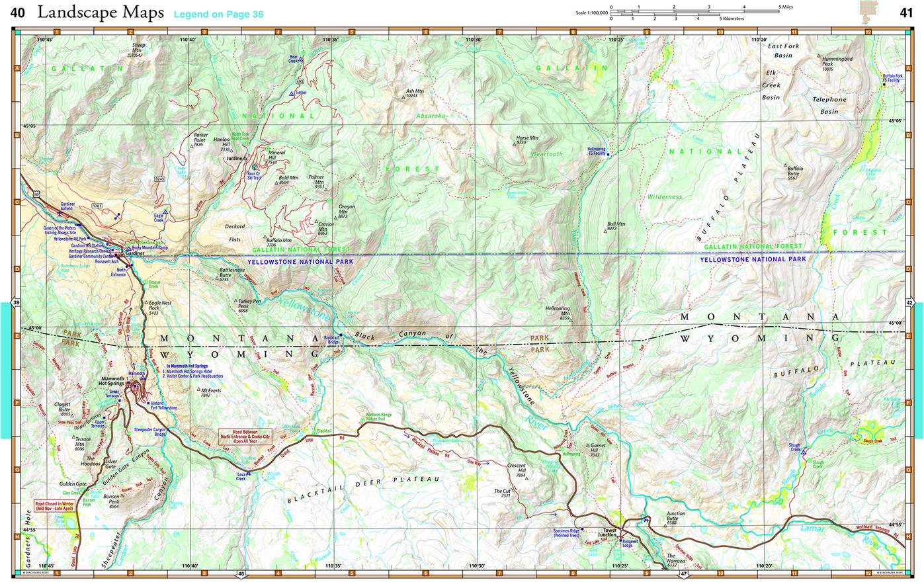The image size is (924, 588).
Task: Click the Buffalo Fork FS Facility marker
Action: pyautogui.click(x=884, y=85)
